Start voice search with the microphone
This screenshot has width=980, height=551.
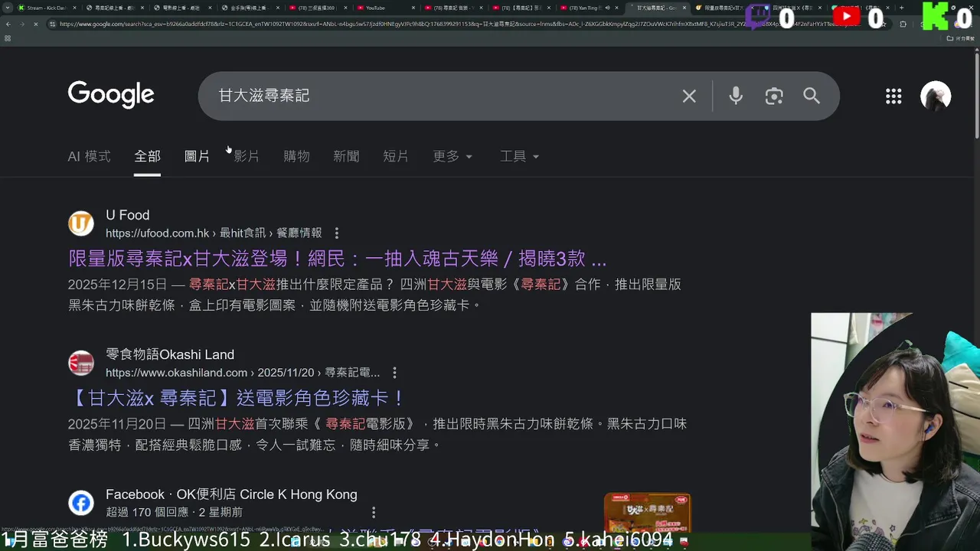[x=736, y=96]
